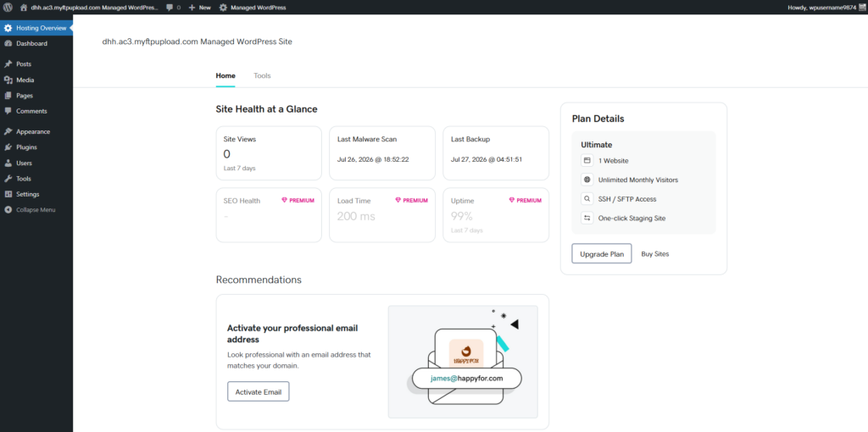Image resolution: width=868 pixels, height=432 pixels.
Task: Click the Last Malware Scan card
Action: (x=382, y=153)
